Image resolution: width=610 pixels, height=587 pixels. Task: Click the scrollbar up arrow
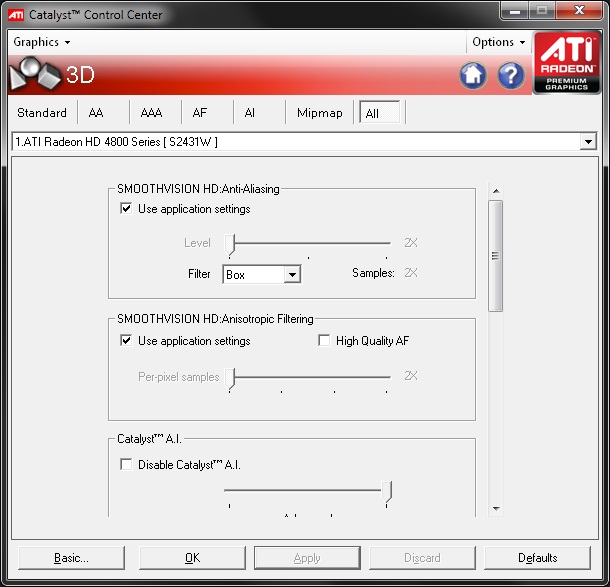496,191
